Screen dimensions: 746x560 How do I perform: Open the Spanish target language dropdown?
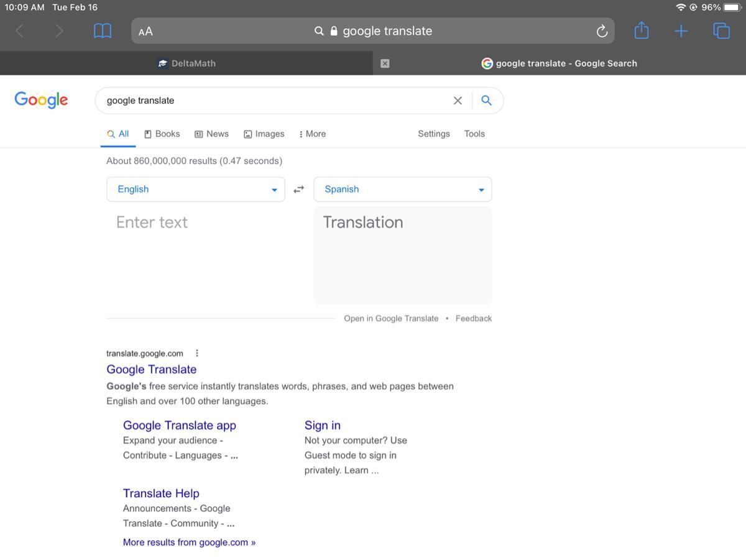click(403, 190)
